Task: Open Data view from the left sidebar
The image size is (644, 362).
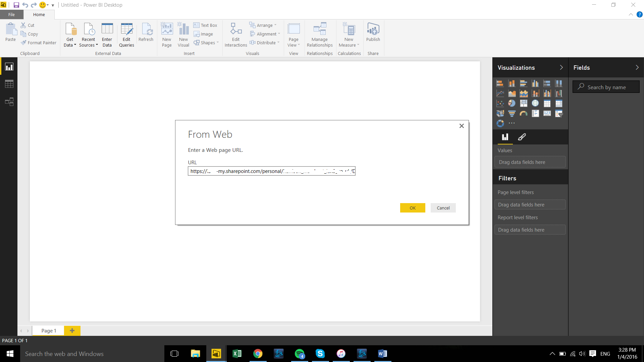Action: 9,84
